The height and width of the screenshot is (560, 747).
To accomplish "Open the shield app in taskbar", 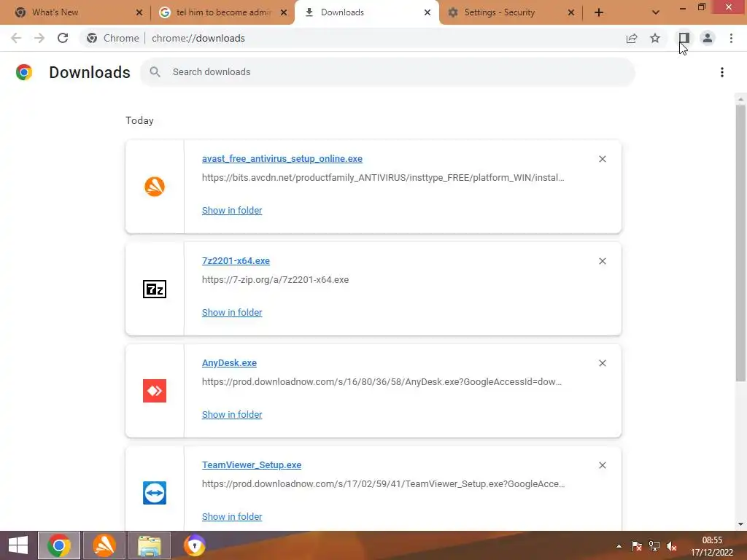I will click(x=194, y=545).
